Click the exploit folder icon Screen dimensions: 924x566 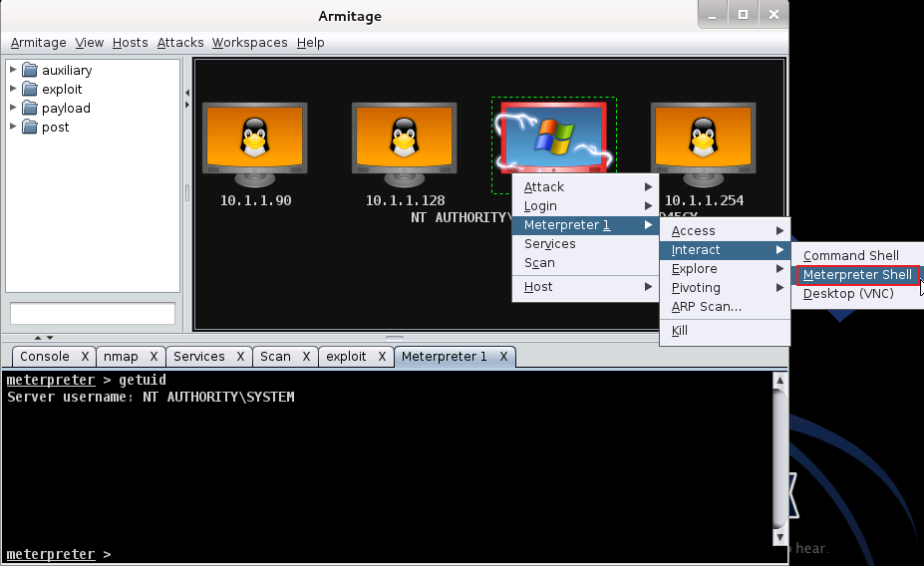pyautogui.click(x=30, y=89)
